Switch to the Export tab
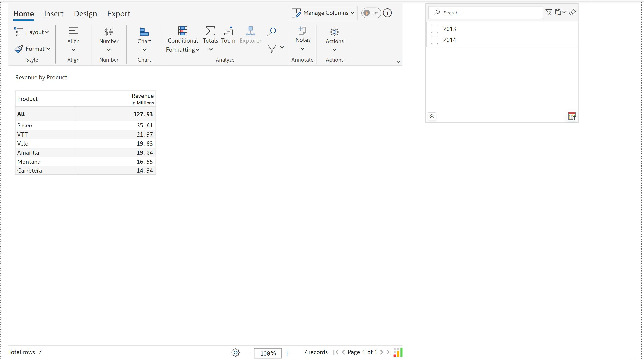The image size is (644, 359). click(x=119, y=14)
